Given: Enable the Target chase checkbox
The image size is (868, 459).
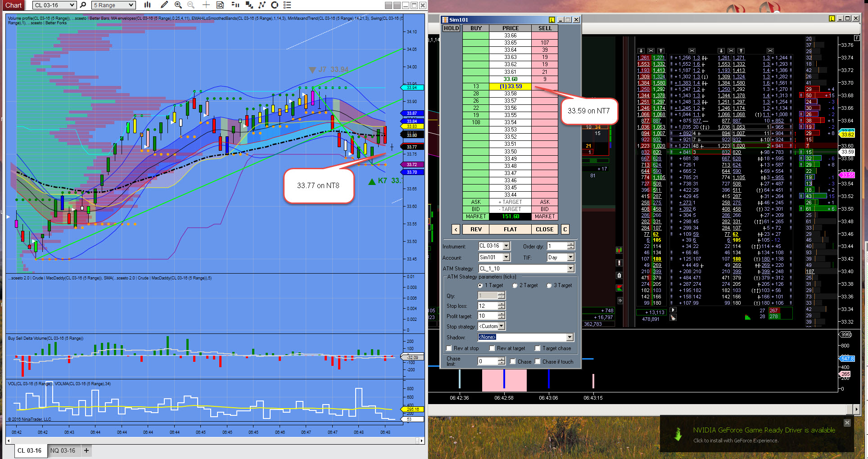Looking at the screenshot, I should tap(538, 348).
